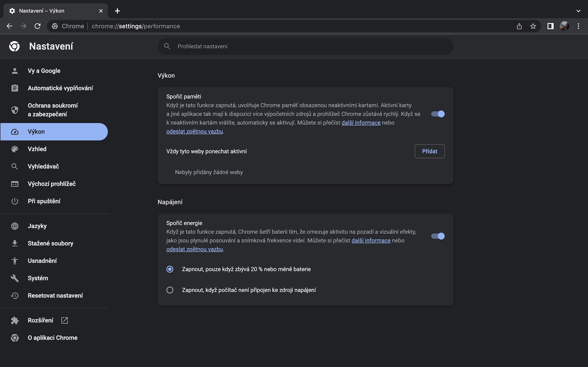Open Rozšíření in external page
This screenshot has width=588, height=367.
point(40,320)
